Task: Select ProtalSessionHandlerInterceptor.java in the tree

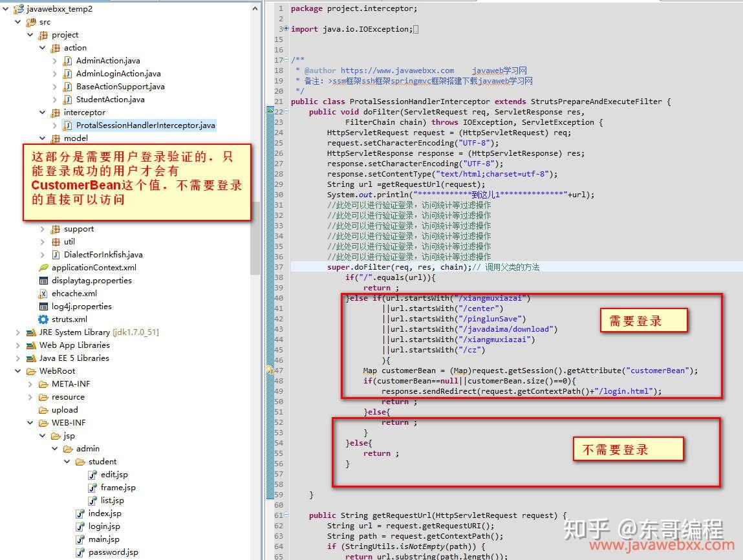Action: (x=145, y=125)
